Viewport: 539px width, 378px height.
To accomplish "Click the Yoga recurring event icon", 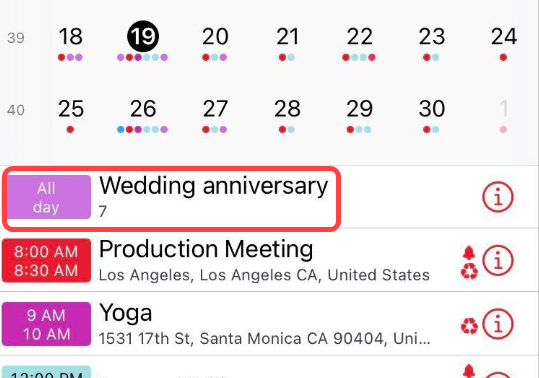I will [x=469, y=326].
